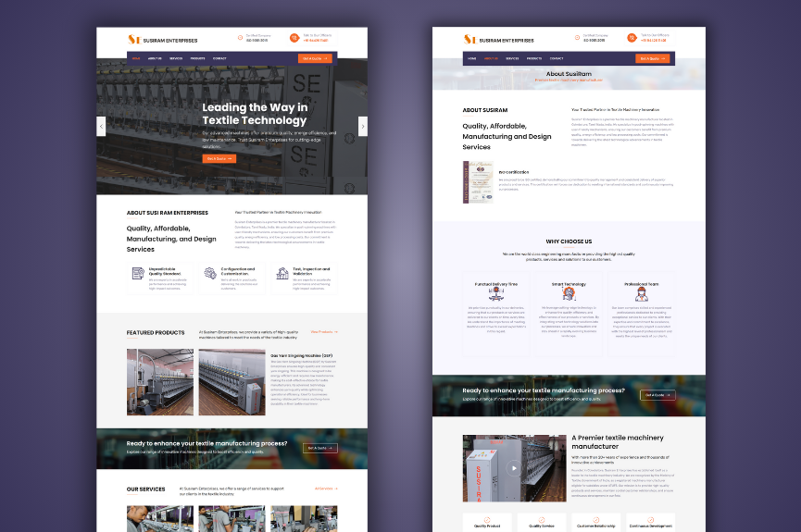Image resolution: width=801 pixels, height=532 pixels.
Task: Click the phone number on the About page header
Action: pyautogui.click(x=654, y=41)
